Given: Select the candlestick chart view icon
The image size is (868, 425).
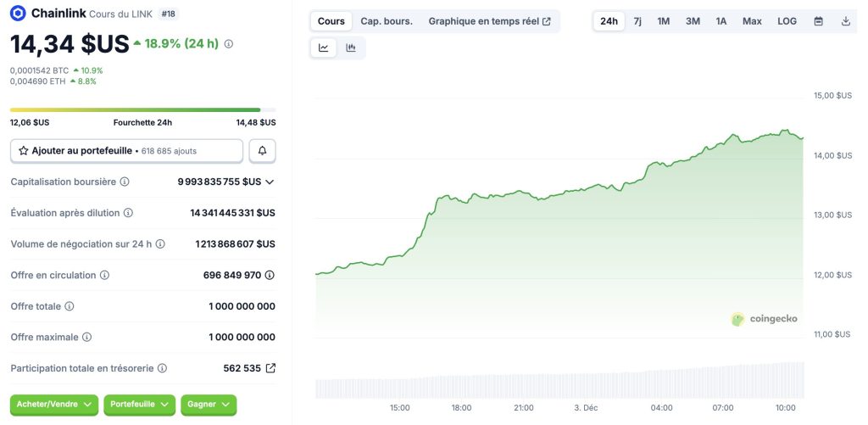Looking at the screenshot, I should point(351,48).
